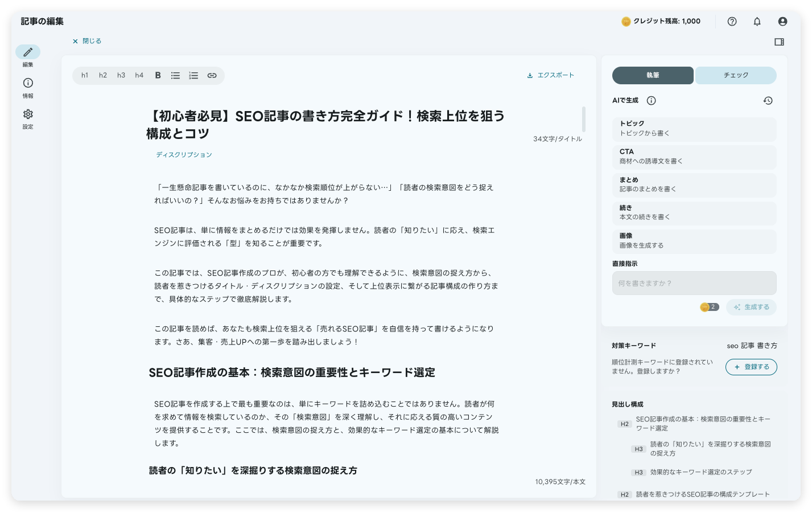Viewport: 812px width, 512px height.
Task: Click the seo 記事 書き方 keyword text
Action: pos(752,346)
